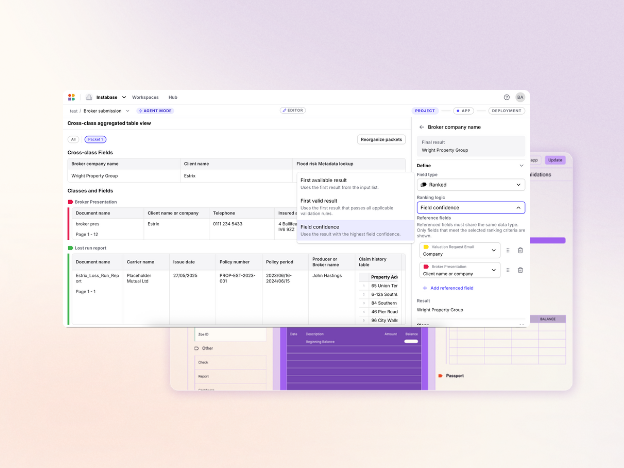Expand the 85 Union claim history row
624x468 pixels.
[x=364, y=286]
